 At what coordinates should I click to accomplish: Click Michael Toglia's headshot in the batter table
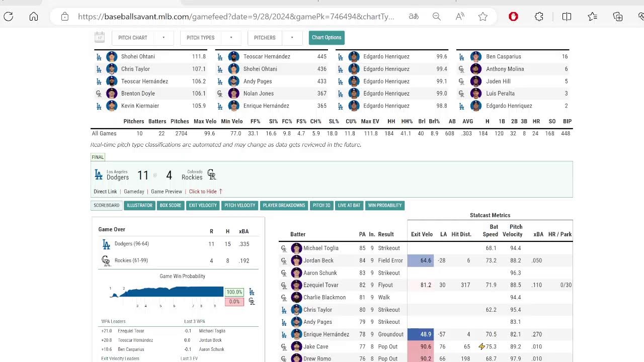pyautogui.click(x=296, y=248)
